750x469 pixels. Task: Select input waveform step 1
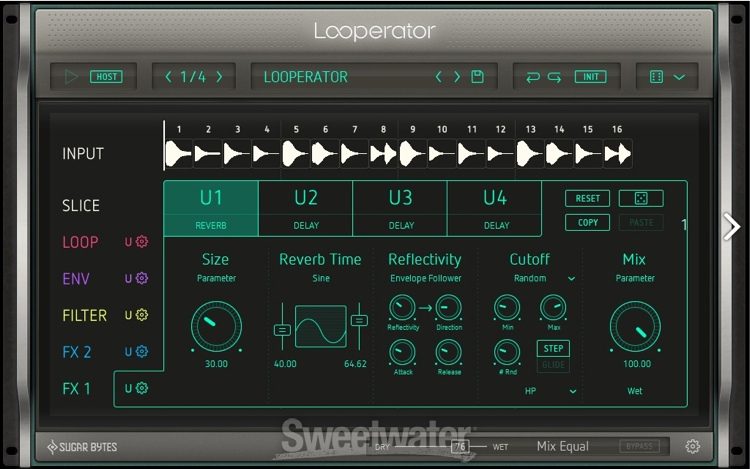coord(178,154)
